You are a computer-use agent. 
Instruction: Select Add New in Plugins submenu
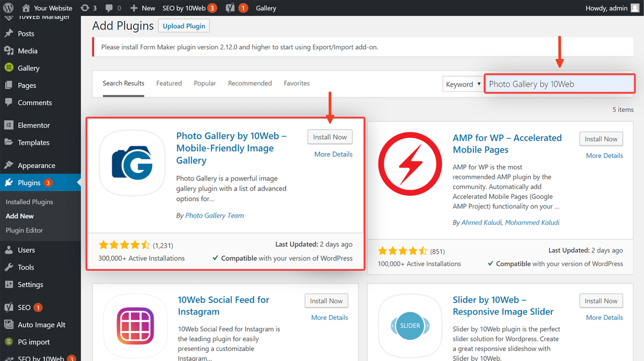point(20,216)
